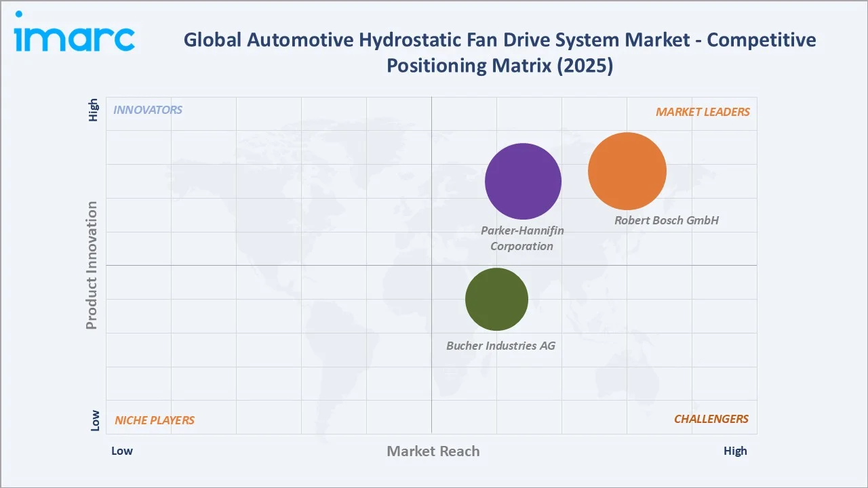The image size is (868, 488).
Task: Click the 'MARKET LEADERS' quadrant label
Action: (x=703, y=112)
